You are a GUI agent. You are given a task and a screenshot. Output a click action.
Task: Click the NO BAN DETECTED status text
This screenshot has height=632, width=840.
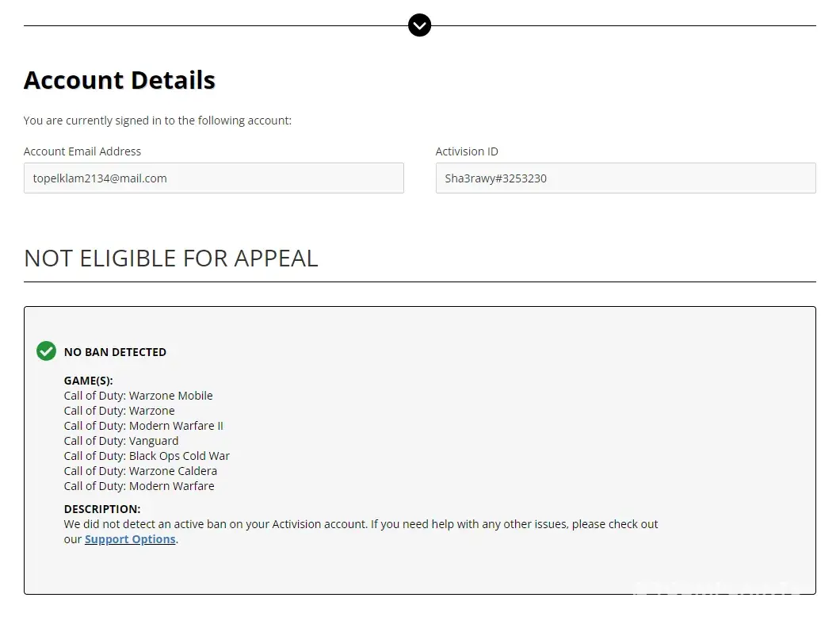pos(115,352)
